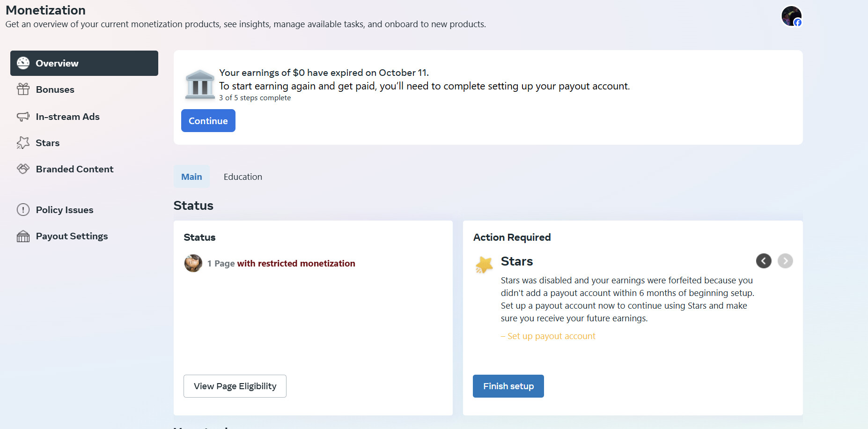Select the Main tab
The width and height of the screenshot is (868, 429).
[x=191, y=177]
